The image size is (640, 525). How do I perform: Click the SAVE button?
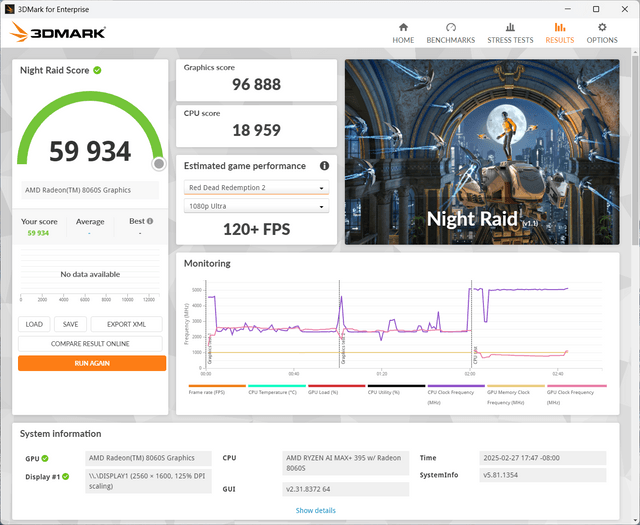click(71, 324)
